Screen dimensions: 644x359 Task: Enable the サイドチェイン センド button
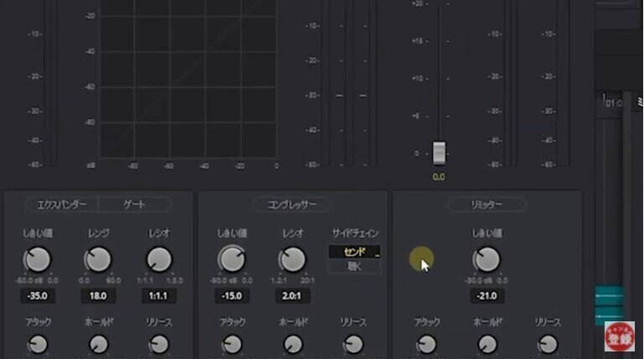pyautogui.click(x=354, y=252)
